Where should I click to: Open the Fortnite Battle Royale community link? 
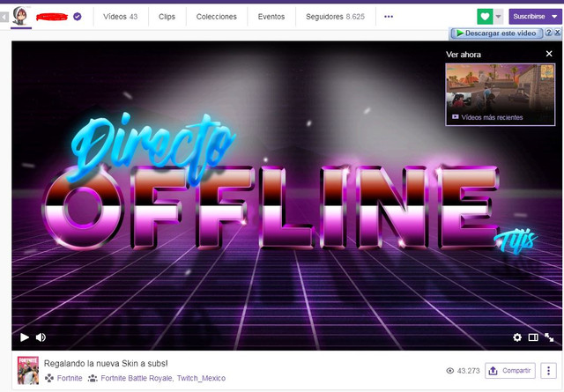point(137,378)
